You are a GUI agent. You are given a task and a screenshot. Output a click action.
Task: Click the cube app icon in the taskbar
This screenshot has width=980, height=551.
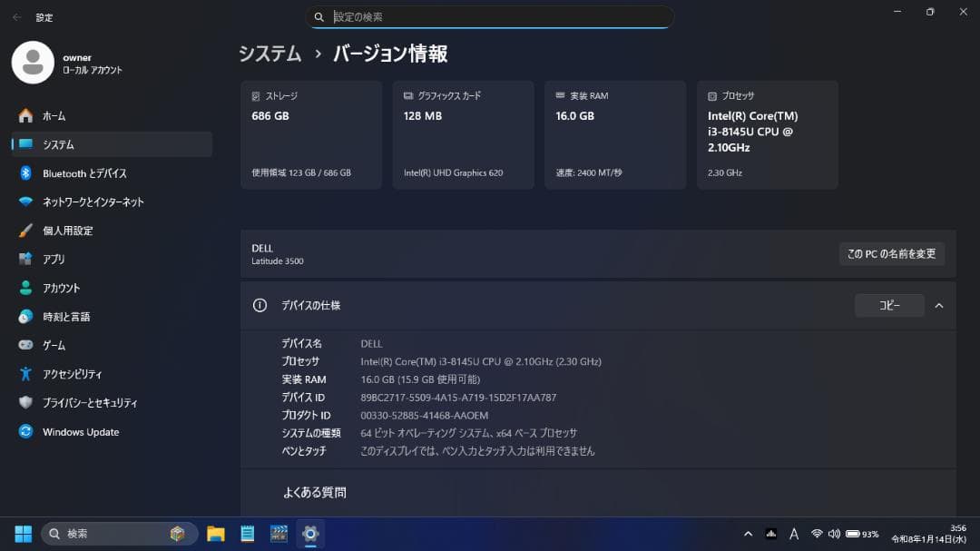[x=178, y=533]
